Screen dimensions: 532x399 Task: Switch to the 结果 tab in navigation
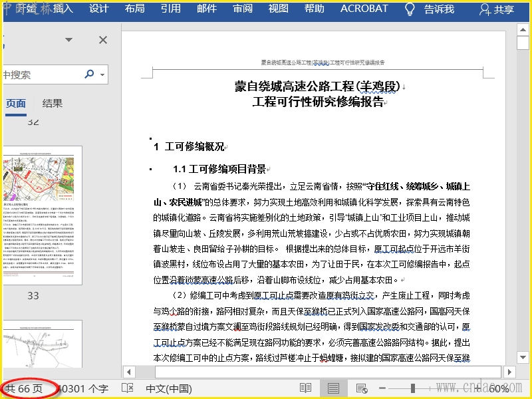(53, 103)
